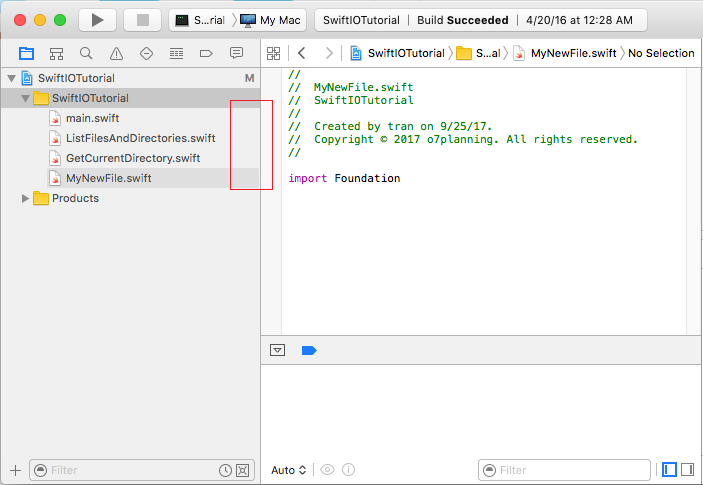
Task: Toggle the variables view pane
Action: click(669, 470)
